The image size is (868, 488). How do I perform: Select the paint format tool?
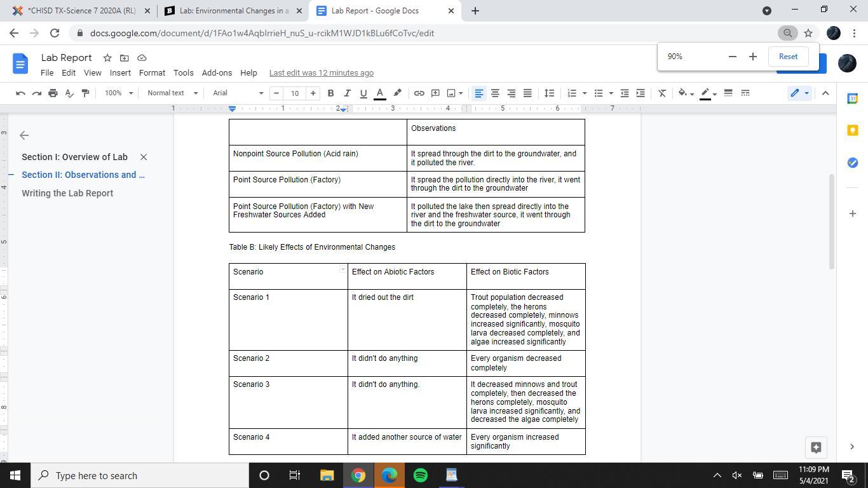point(85,93)
